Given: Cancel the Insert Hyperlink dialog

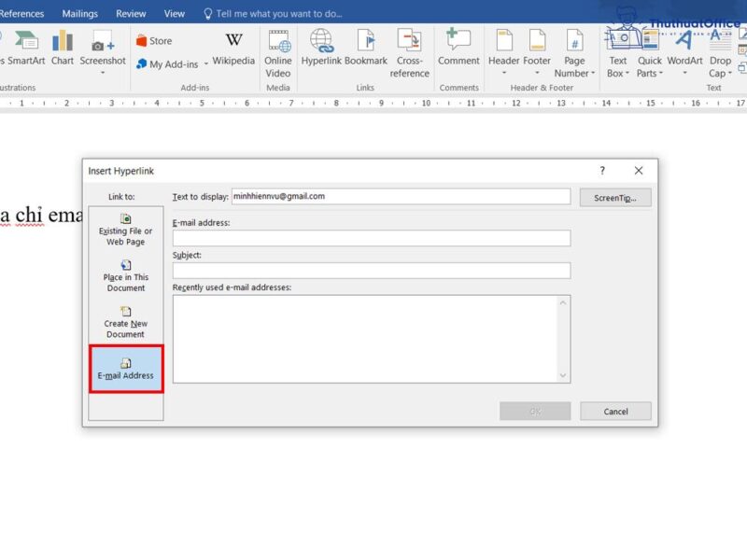Looking at the screenshot, I should [615, 411].
